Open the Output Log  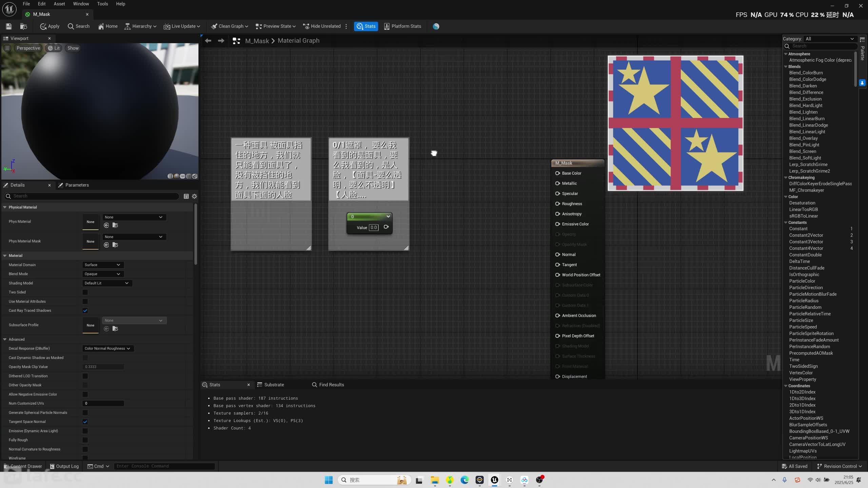64,466
